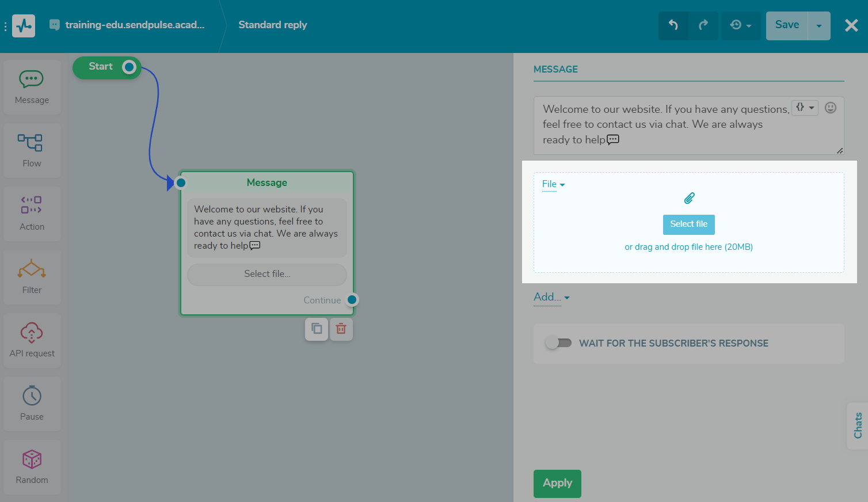Apply the message block settings
This screenshot has height=502, width=868.
[557, 484]
